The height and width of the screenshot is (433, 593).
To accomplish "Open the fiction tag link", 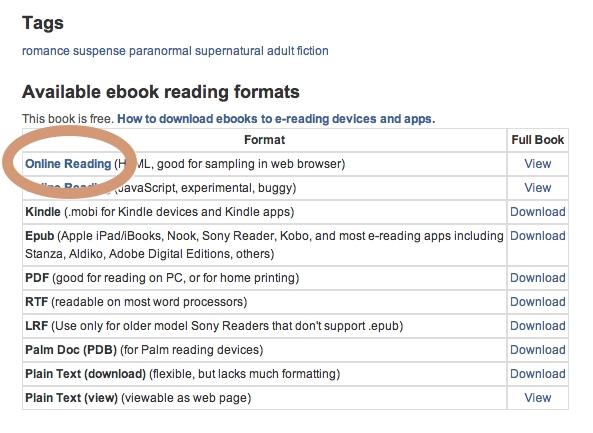I will tap(312, 51).
